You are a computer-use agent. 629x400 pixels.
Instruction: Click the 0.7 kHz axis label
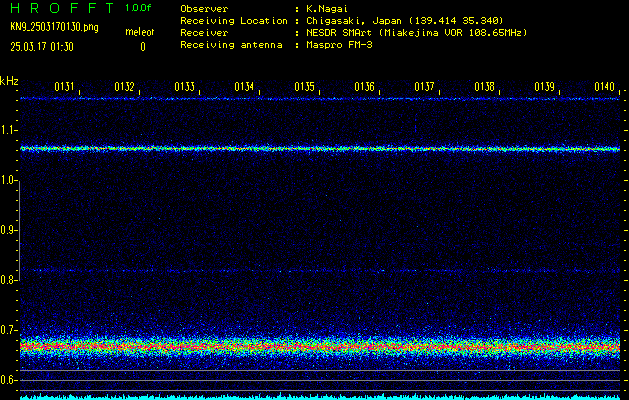[8, 330]
